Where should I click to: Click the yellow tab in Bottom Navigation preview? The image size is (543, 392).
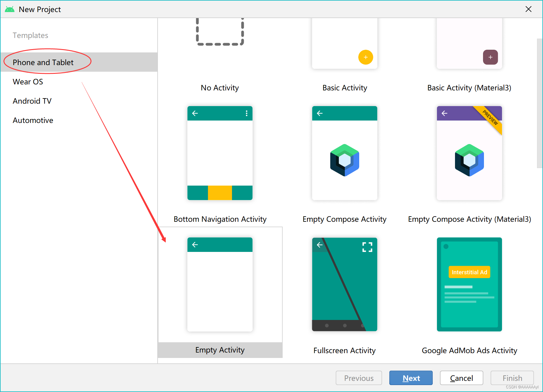coord(220,193)
